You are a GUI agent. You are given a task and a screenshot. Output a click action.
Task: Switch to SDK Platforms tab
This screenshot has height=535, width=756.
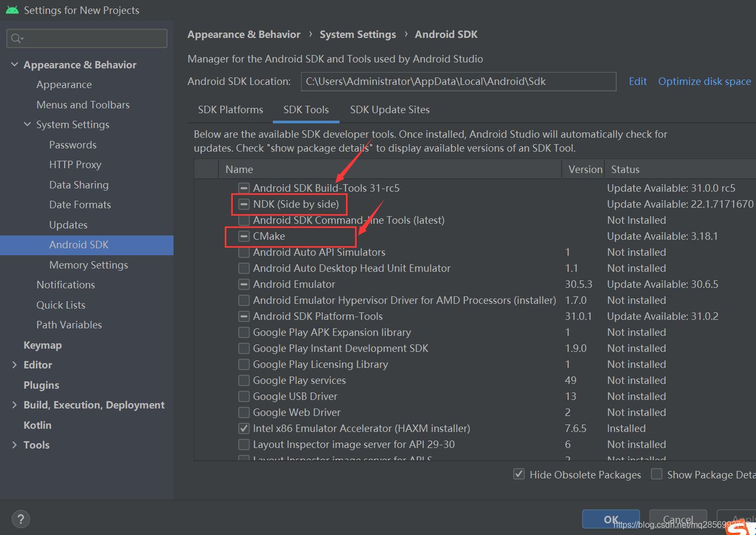tap(231, 109)
